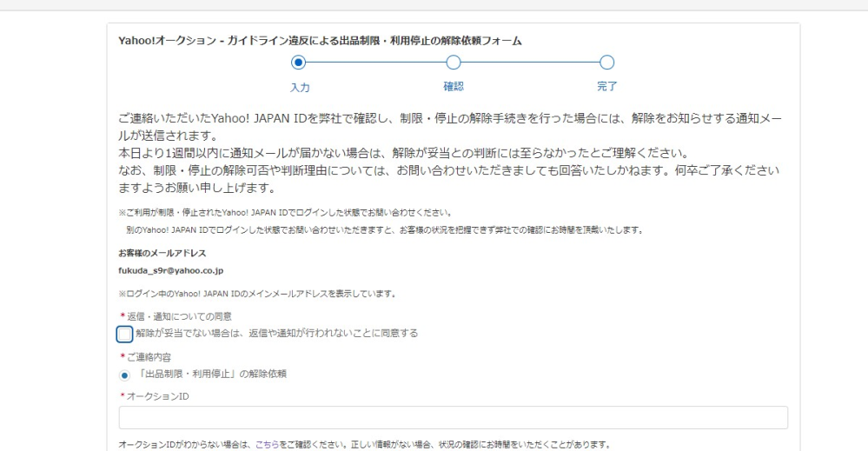
Task: Click the 確認 step circle
Action: tap(454, 63)
